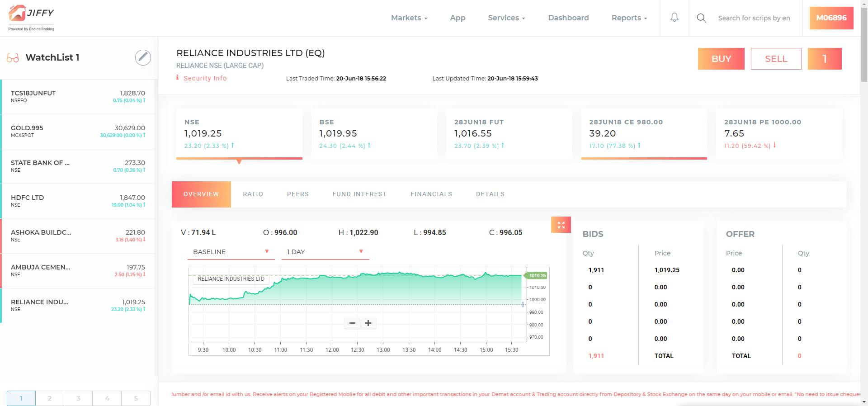Click the SELL button

point(776,59)
